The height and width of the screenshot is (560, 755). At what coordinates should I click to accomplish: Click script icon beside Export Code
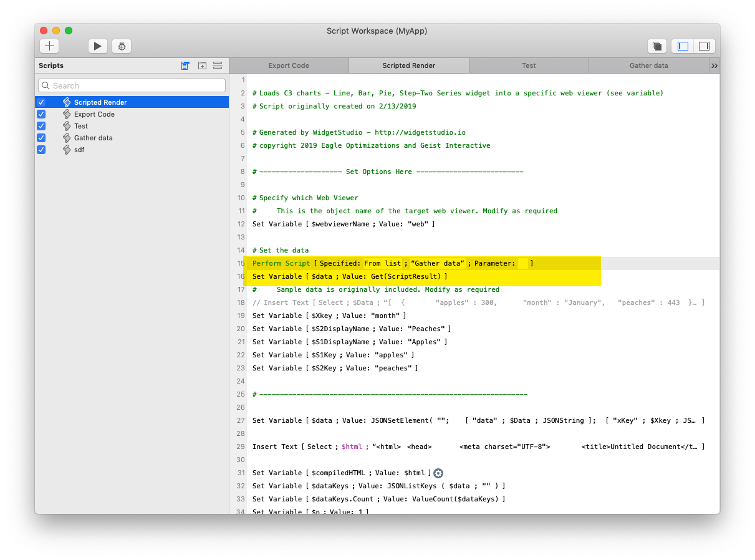click(x=67, y=114)
